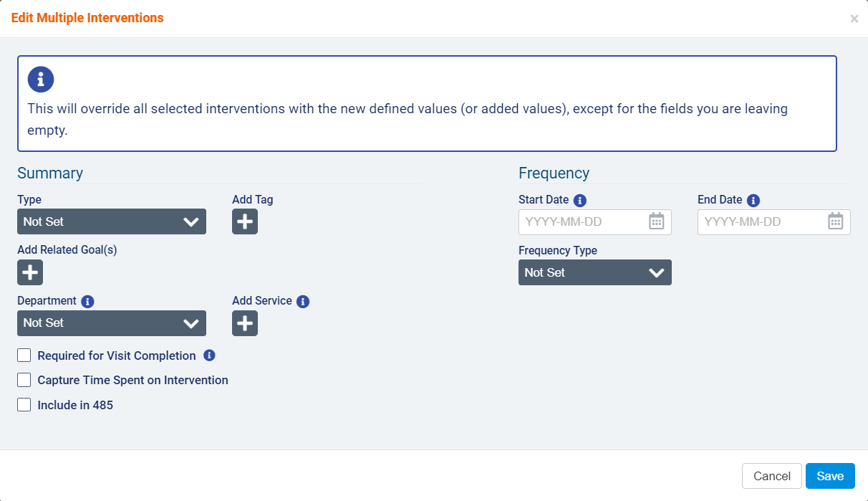Open the Frequency Type dropdown

pos(594,272)
